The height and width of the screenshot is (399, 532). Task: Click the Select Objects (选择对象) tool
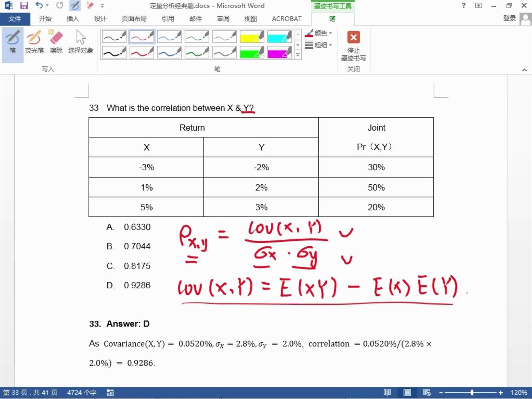coord(80,42)
